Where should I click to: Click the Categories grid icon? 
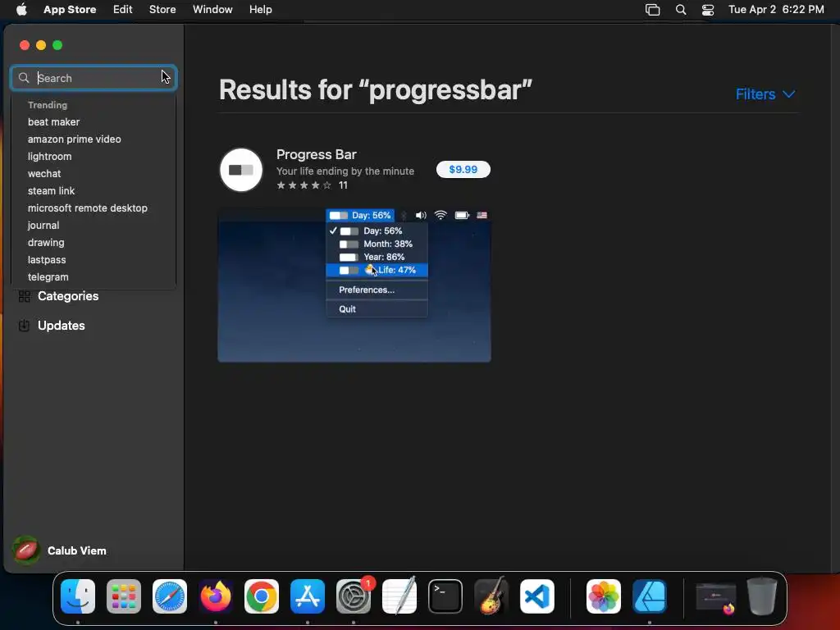[x=24, y=296]
